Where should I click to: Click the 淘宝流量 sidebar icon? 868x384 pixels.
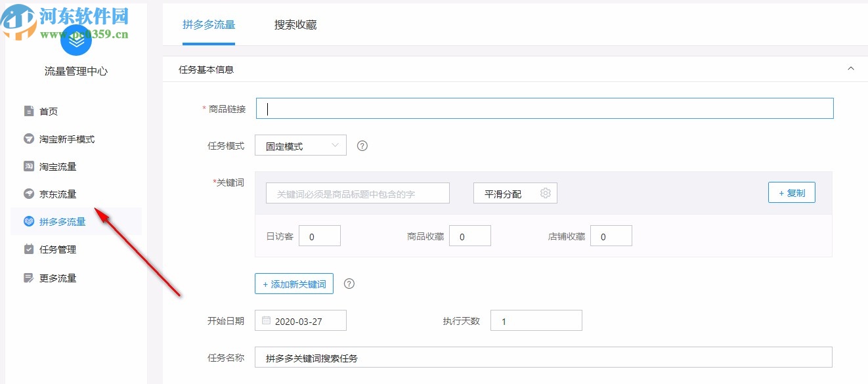[29, 166]
